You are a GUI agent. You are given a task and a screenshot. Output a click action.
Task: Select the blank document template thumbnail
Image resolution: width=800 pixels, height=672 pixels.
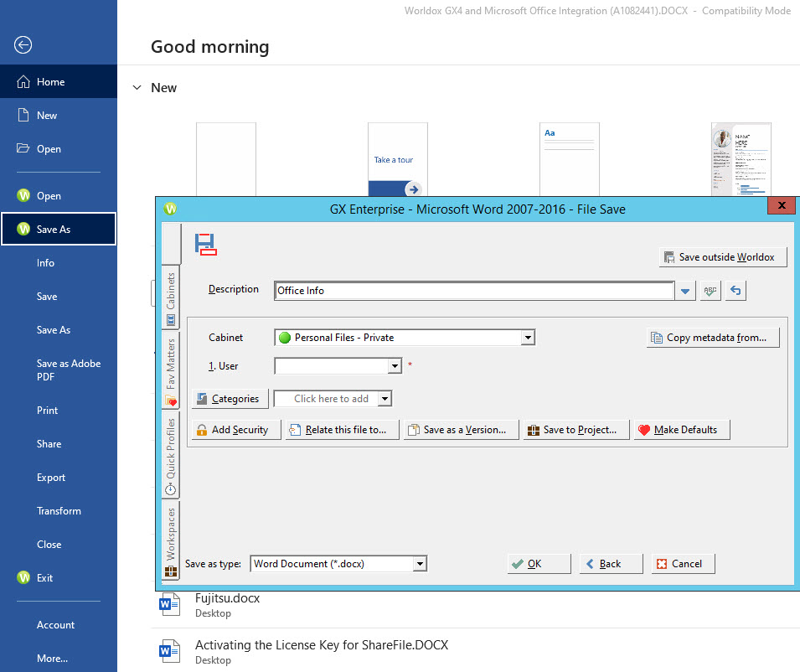point(226,159)
